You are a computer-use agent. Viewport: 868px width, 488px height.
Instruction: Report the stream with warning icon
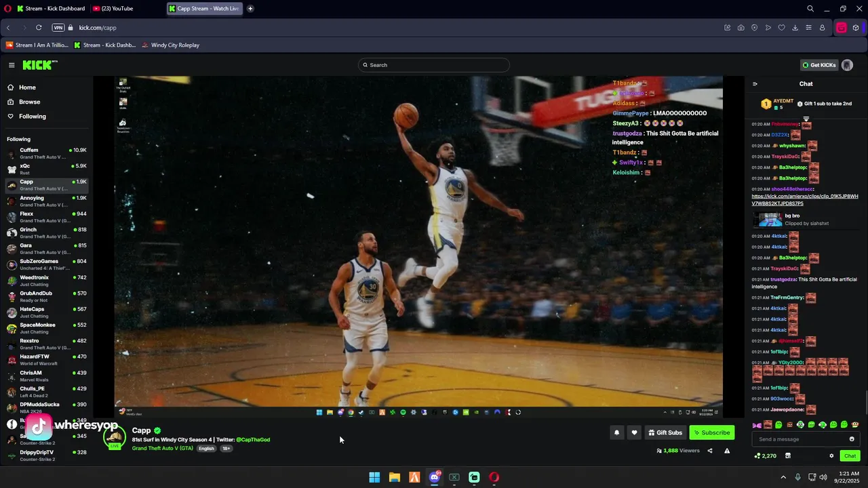pos(727,451)
